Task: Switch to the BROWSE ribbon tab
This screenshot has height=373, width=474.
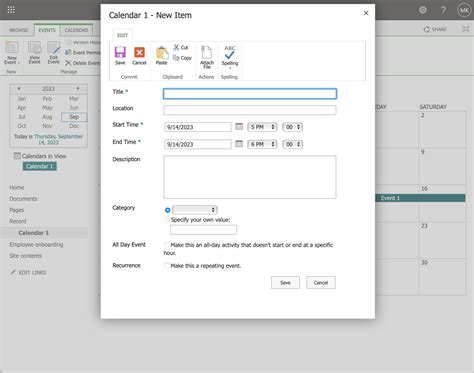Action: coord(19,30)
